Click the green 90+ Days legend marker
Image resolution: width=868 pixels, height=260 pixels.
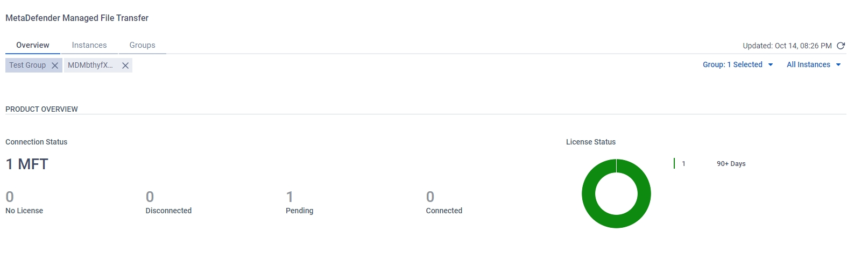pos(674,163)
